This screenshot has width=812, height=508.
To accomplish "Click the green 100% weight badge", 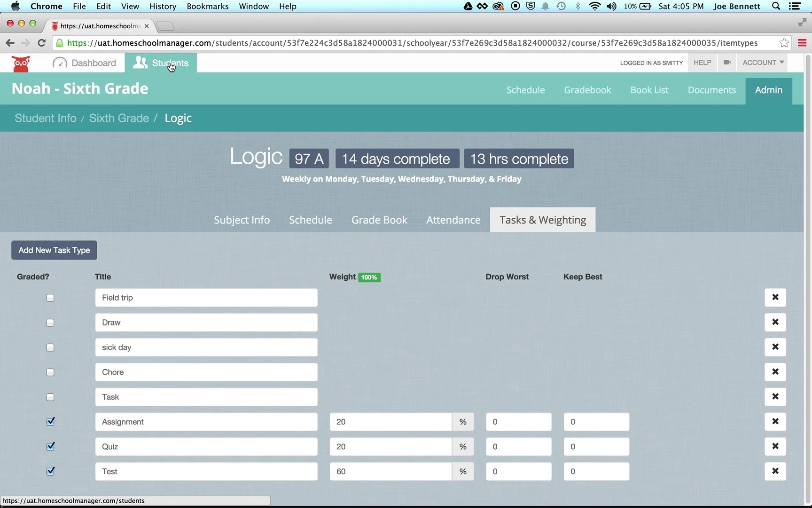I will [369, 277].
